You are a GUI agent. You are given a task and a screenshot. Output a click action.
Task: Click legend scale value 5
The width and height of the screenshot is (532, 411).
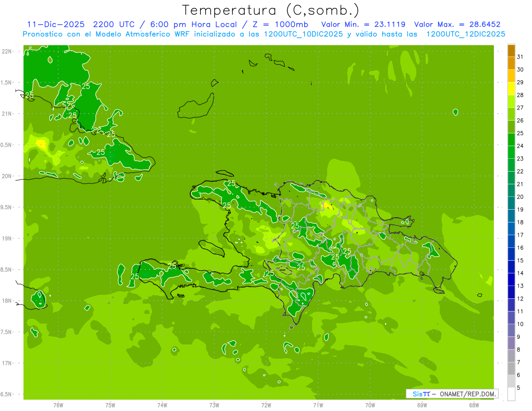pyautogui.click(x=519, y=388)
